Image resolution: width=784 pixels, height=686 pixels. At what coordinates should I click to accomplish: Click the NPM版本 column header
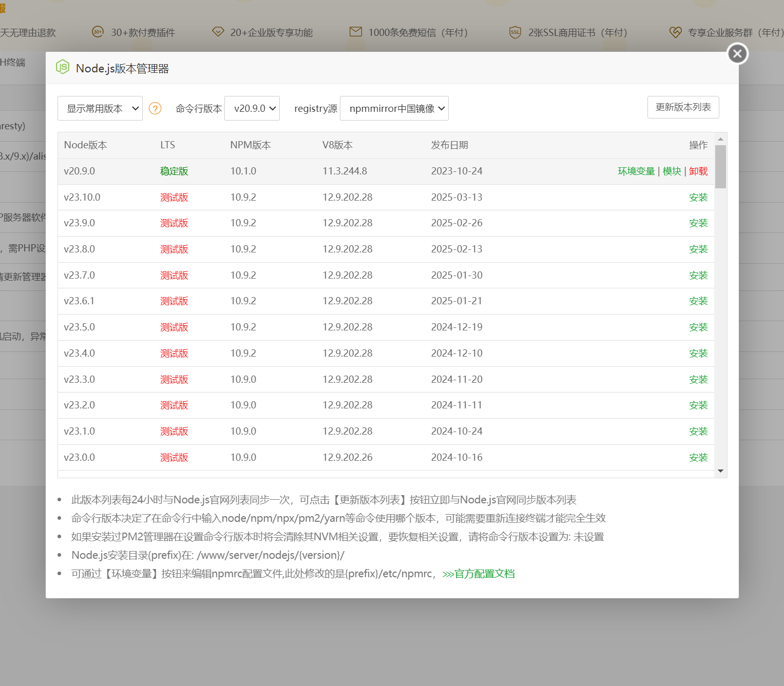pyautogui.click(x=250, y=145)
